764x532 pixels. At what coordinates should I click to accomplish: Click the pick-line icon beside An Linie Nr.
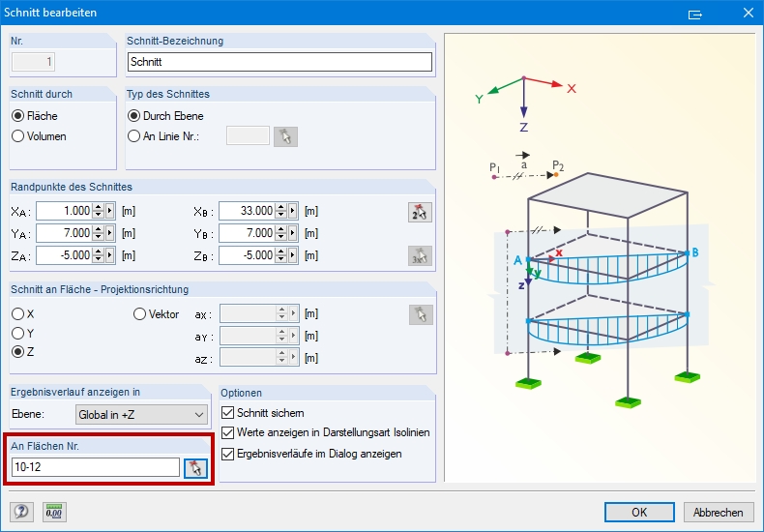click(x=285, y=137)
